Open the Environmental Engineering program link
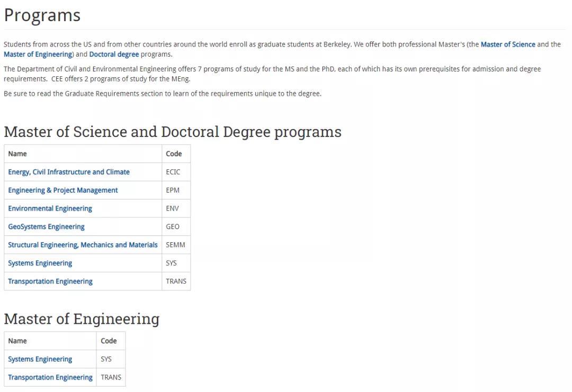572x392 pixels. click(x=50, y=208)
